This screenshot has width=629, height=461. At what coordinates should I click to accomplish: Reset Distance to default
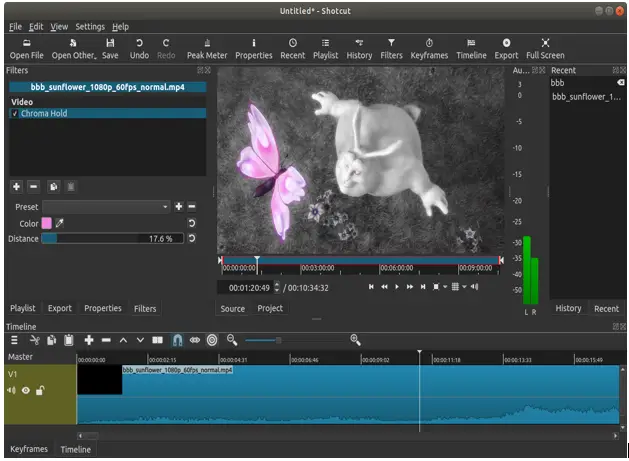[x=192, y=238]
